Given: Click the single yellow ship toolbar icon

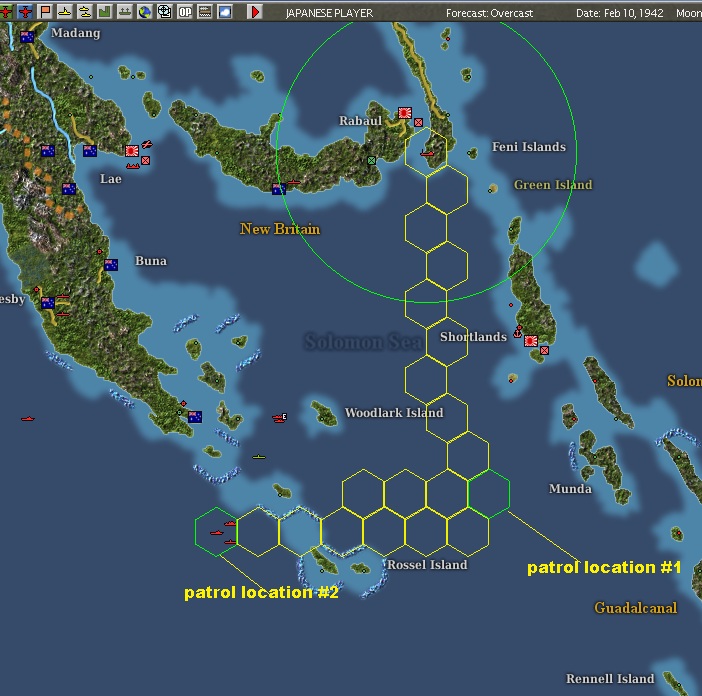Looking at the screenshot, I should pyautogui.click(x=65, y=12).
